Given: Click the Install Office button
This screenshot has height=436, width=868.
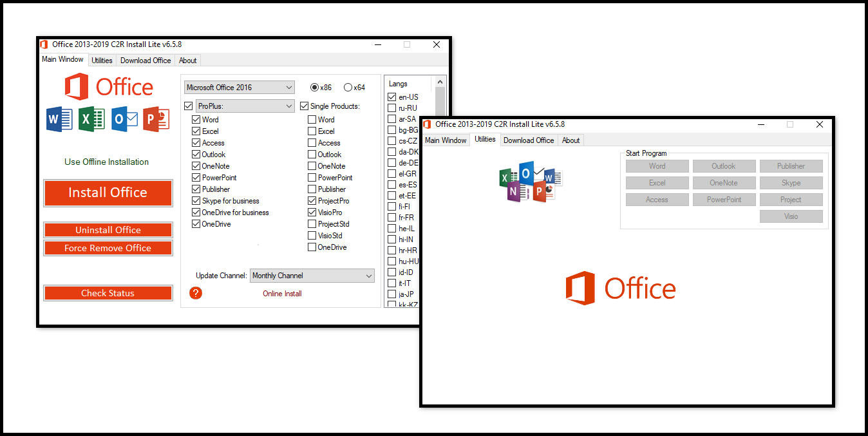Looking at the screenshot, I should pyautogui.click(x=108, y=193).
